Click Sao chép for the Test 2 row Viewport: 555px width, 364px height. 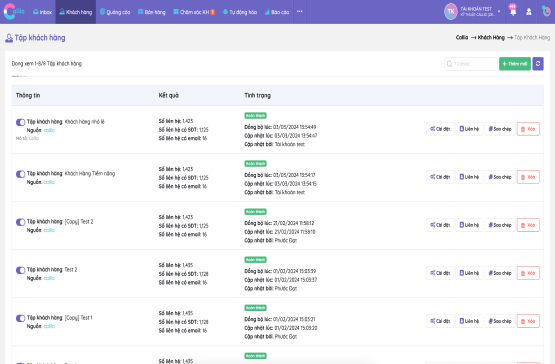coord(500,273)
